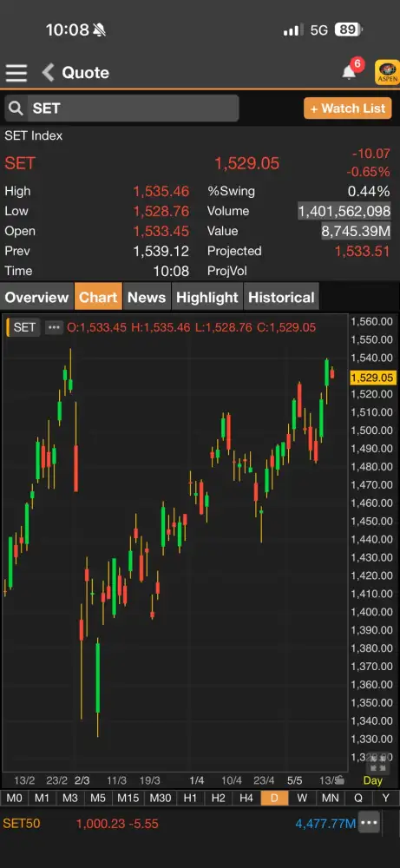Open the Historical tab
The height and width of the screenshot is (868, 400).
click(281, 297)
